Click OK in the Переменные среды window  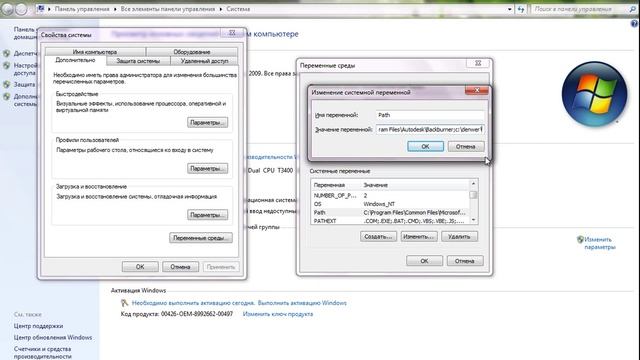point(424,261)
